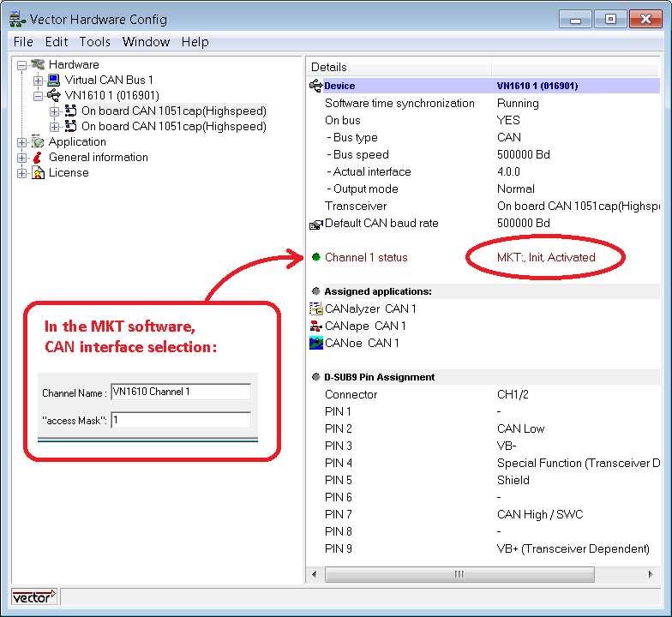Select the Application tree item

click(77, 142)
